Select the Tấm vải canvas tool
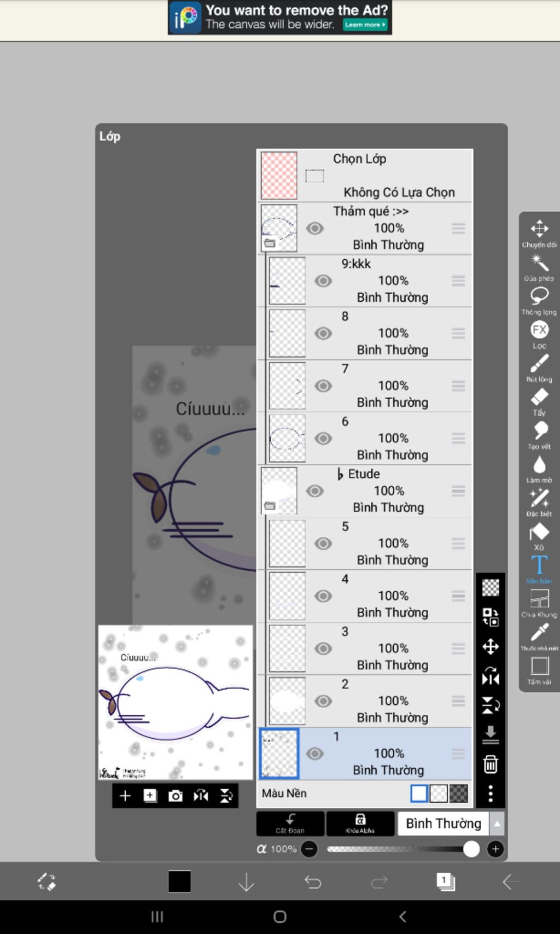 (539, 670)
